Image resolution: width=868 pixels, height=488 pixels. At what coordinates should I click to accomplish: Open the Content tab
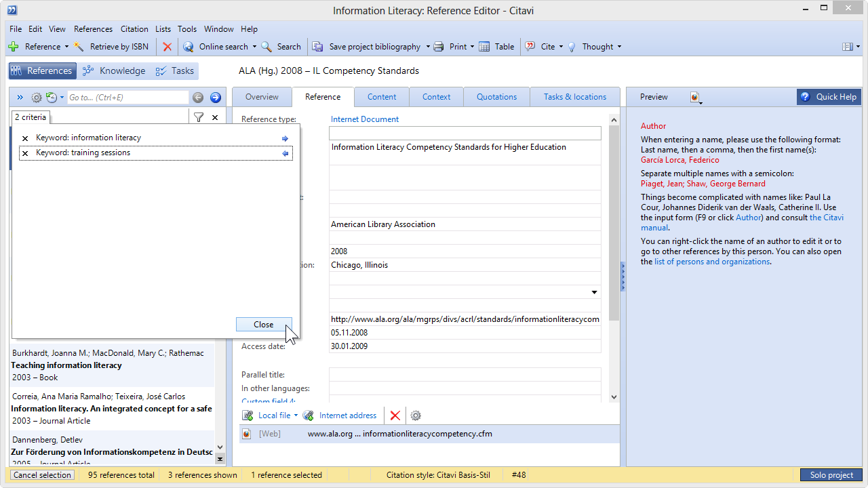click(x=382, y=97)
